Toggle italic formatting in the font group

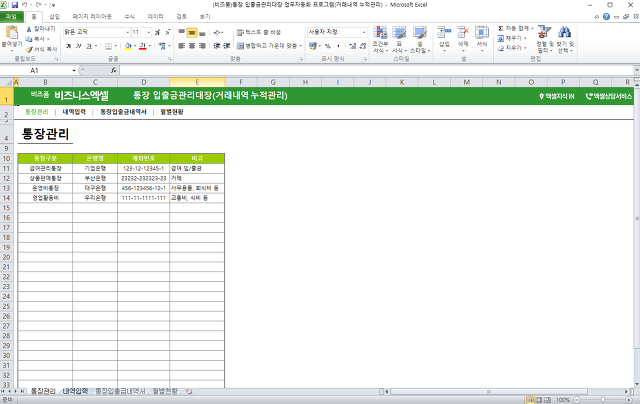78,46
